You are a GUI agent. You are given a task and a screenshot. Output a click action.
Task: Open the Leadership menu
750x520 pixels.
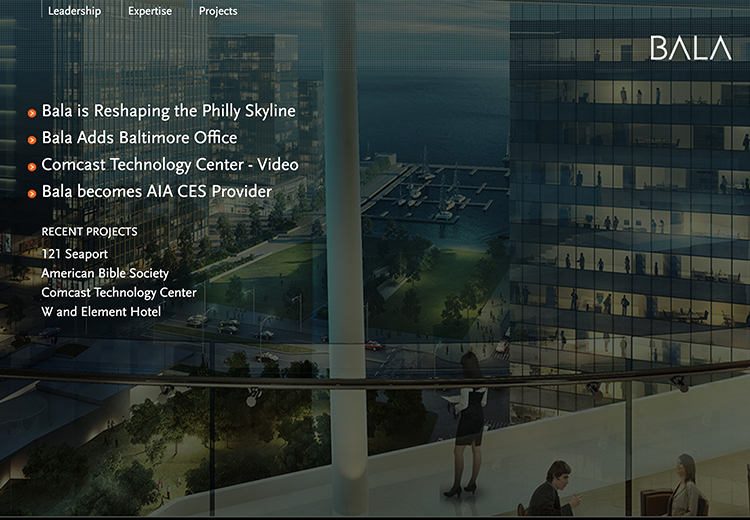74,11
